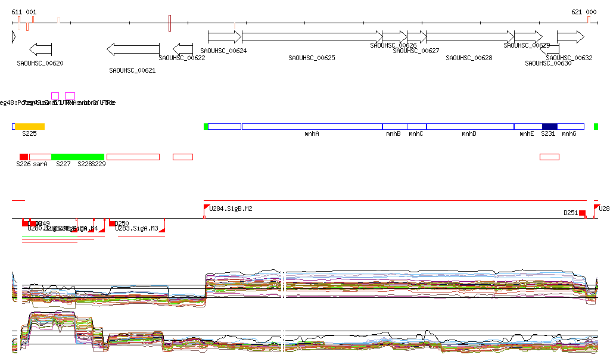This screenshot has height=364, width=610.
Task: Click the sarA red outlined box
Action: [x=41, y=157]
